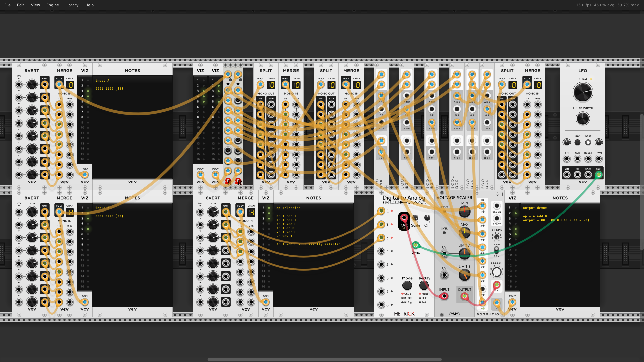The image size is (644, 362).
Task: Click the LFO FM input jack
Action: click(567, 159)
